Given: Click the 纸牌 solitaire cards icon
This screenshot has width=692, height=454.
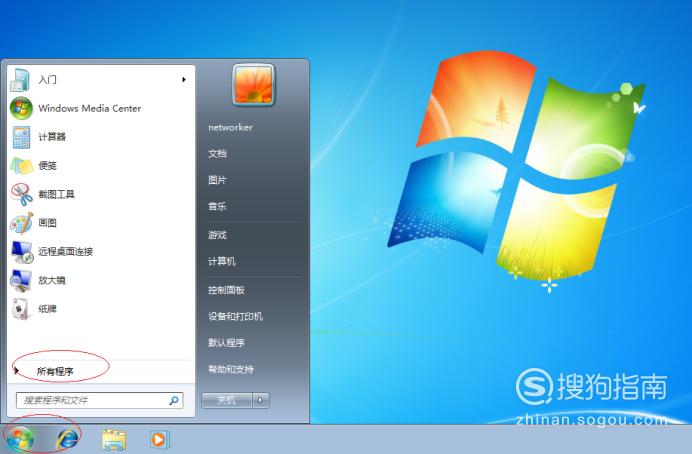Looking at the screenshot, I should 21,309.
